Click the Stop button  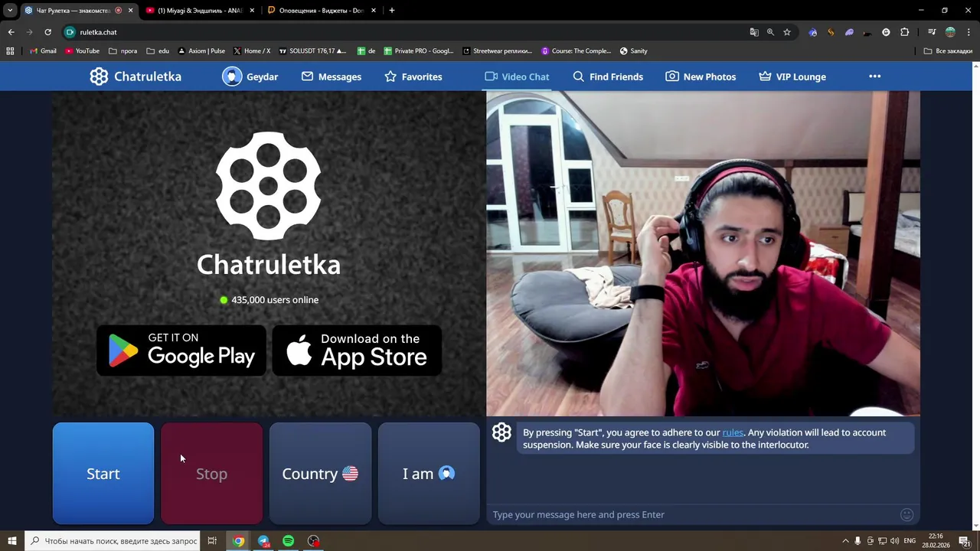(212, 474)
